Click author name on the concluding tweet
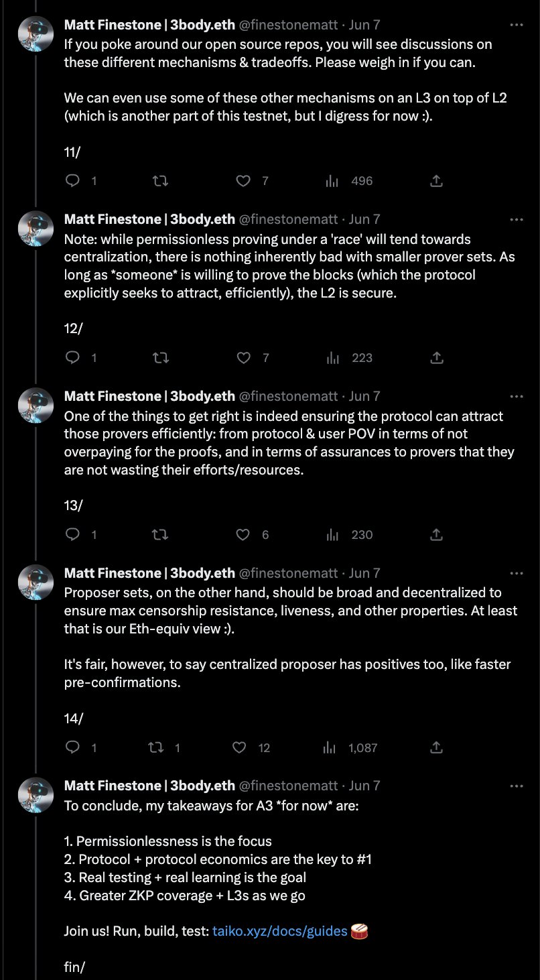 coord(149,786)
